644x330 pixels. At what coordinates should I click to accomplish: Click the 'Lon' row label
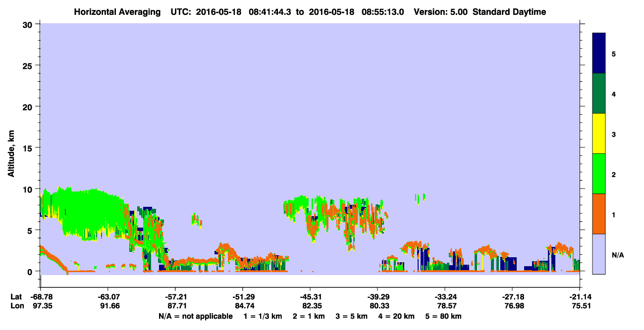click(x=16, y=306)
